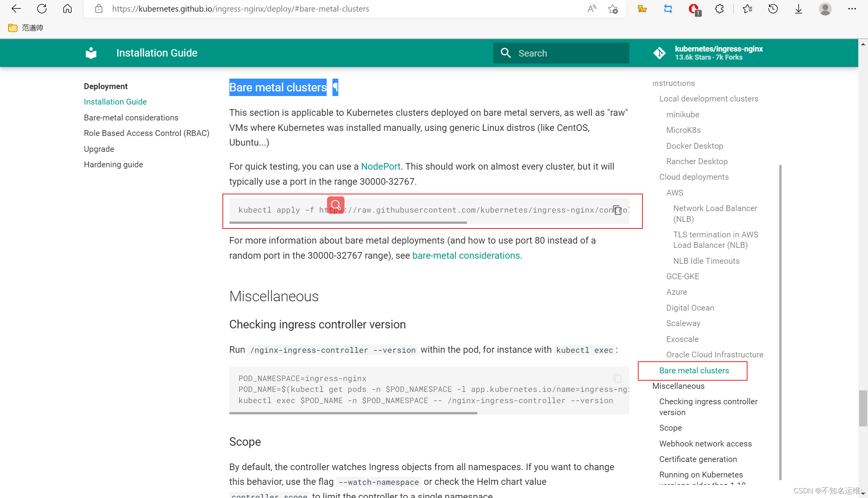
Task: Open the Upgrade page in left nav
Action: 99,149
